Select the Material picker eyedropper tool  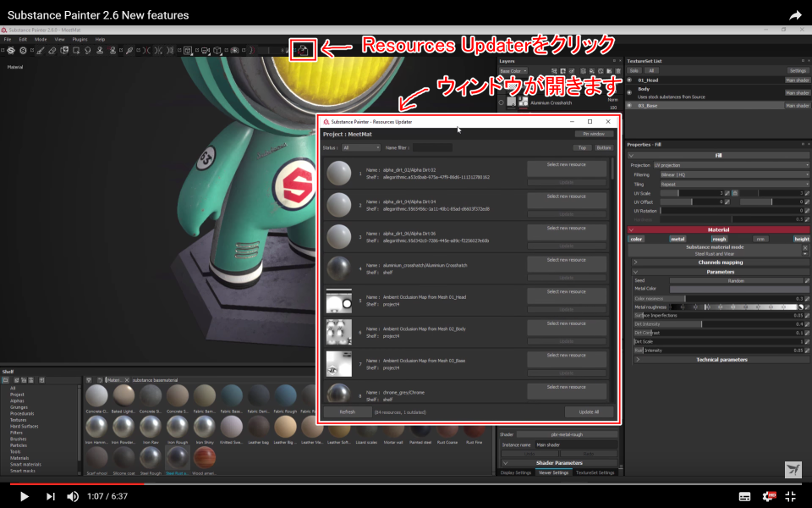pos(129,50)
